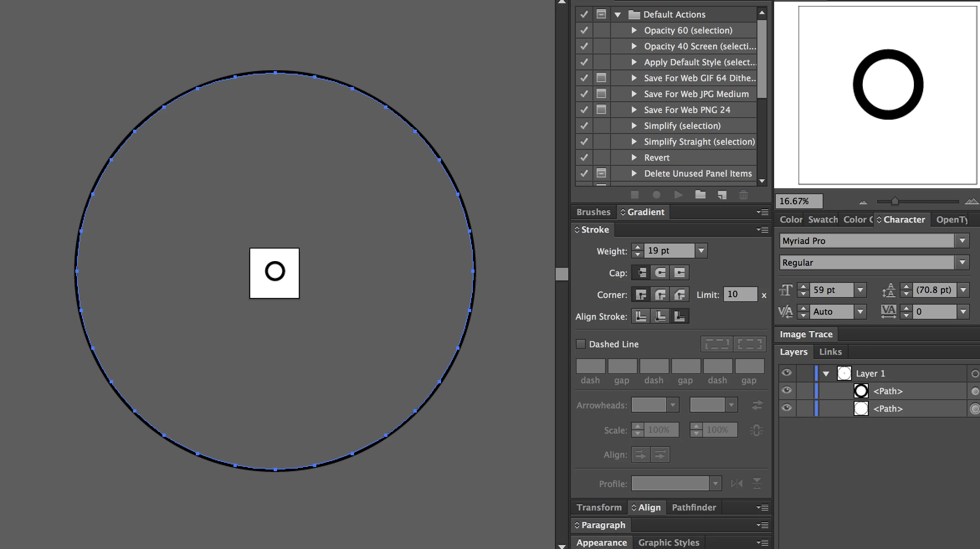Select Save For Web PNG 24 action
This screenshot has width=980, height=549.
click(x=687, y=110)
